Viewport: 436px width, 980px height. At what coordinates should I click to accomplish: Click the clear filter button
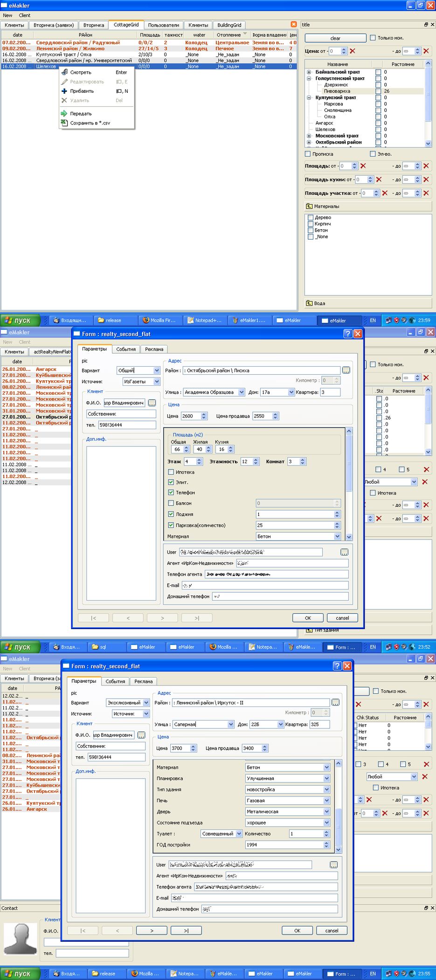335,38
